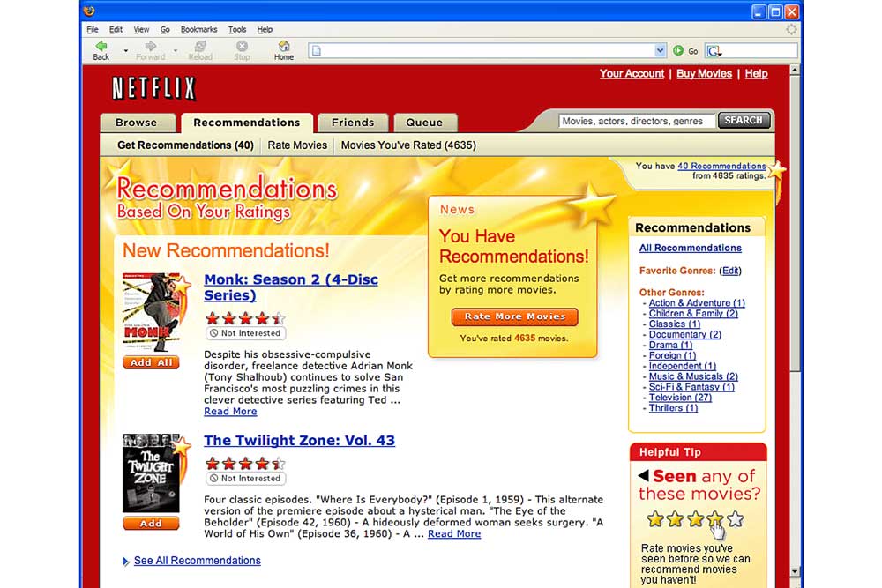Switch to the Friends tab
The width and height of the screenshot is (882, 588).
(x=353, y=123)
